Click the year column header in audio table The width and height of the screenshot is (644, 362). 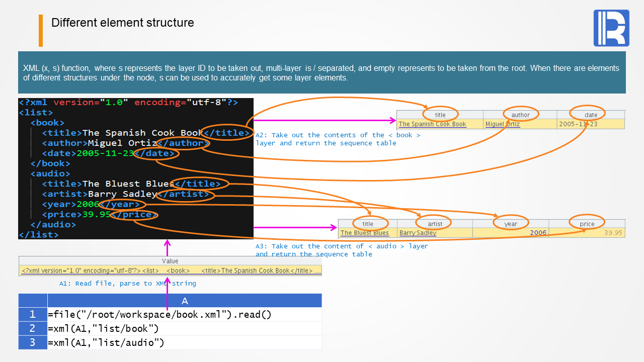click(x=511, y=224)
